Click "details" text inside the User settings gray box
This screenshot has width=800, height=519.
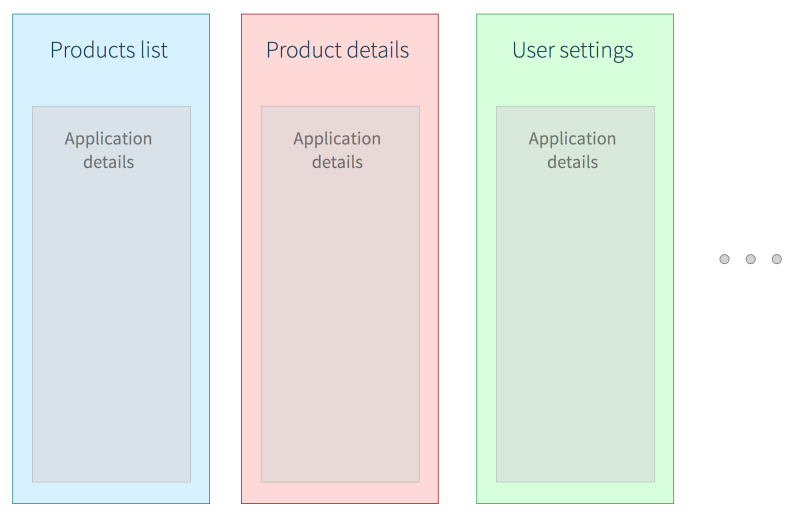(572, 162)
